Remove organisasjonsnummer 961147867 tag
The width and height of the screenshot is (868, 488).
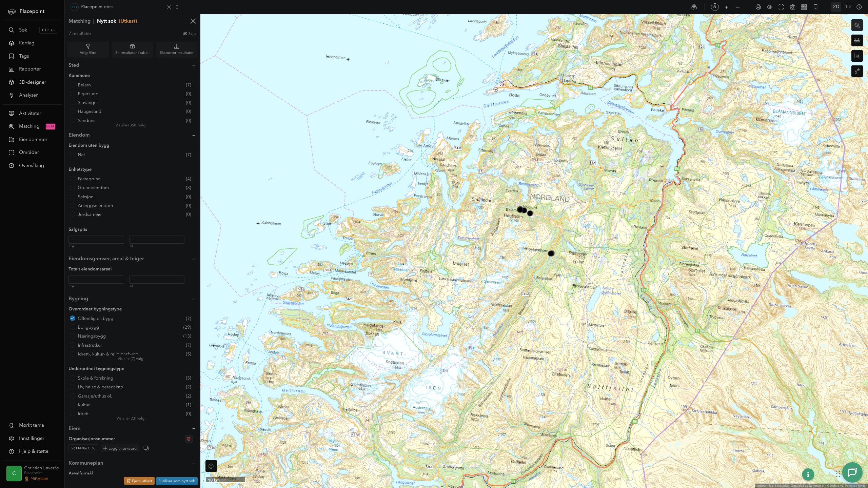point(93,448)
